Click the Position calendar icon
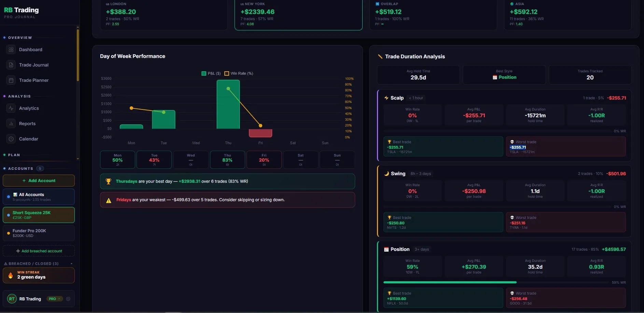This screenshot has width=644, height=313. (x=387, y=249)
